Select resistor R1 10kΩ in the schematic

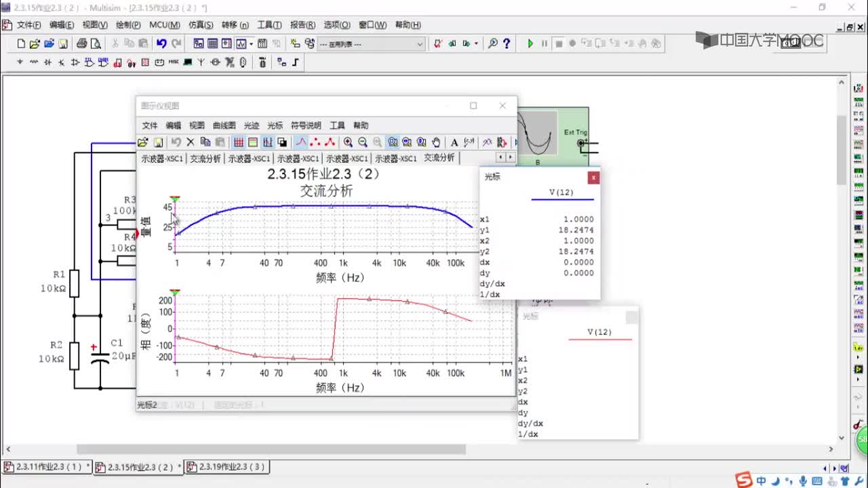(73, 283)
